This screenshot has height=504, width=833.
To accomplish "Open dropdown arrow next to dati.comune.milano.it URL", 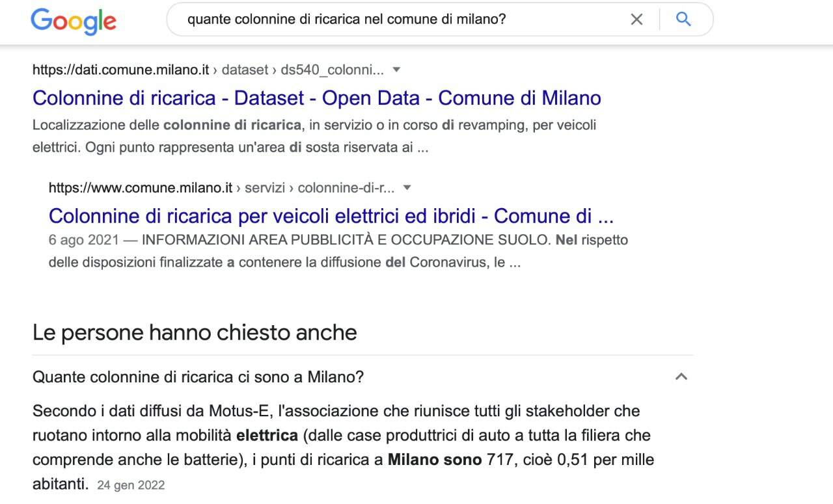I will [x=396, y=70].
